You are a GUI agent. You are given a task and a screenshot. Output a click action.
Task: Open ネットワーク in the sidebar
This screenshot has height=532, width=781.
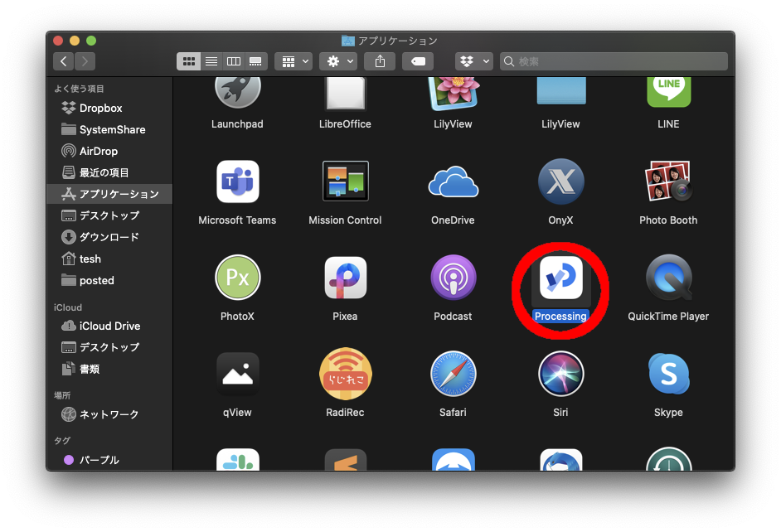tap(109, 414)
